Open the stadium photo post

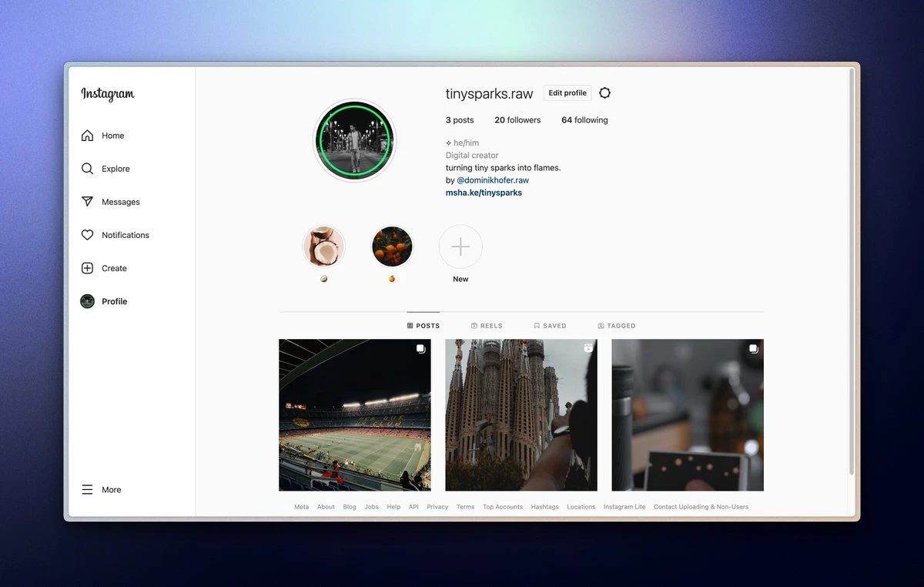click(355, 414)
